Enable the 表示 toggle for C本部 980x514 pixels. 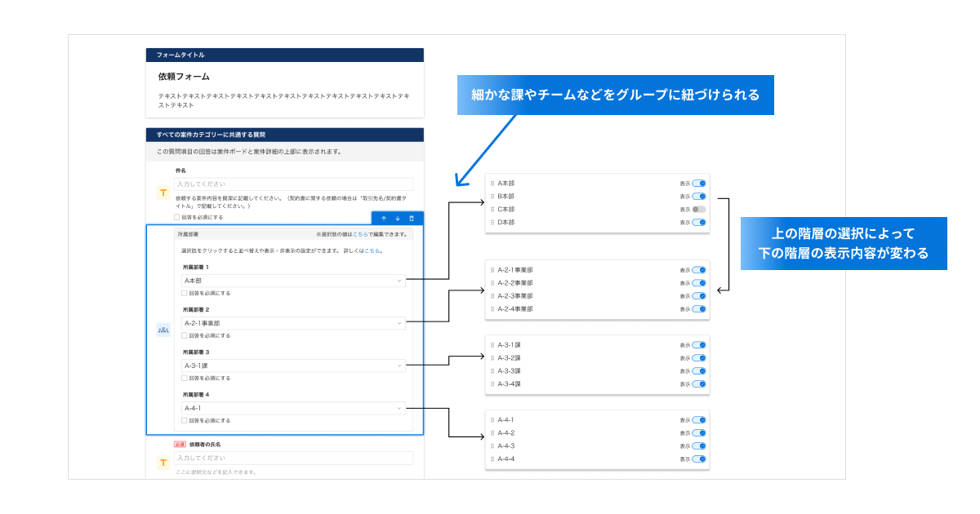tap(699, 208)
